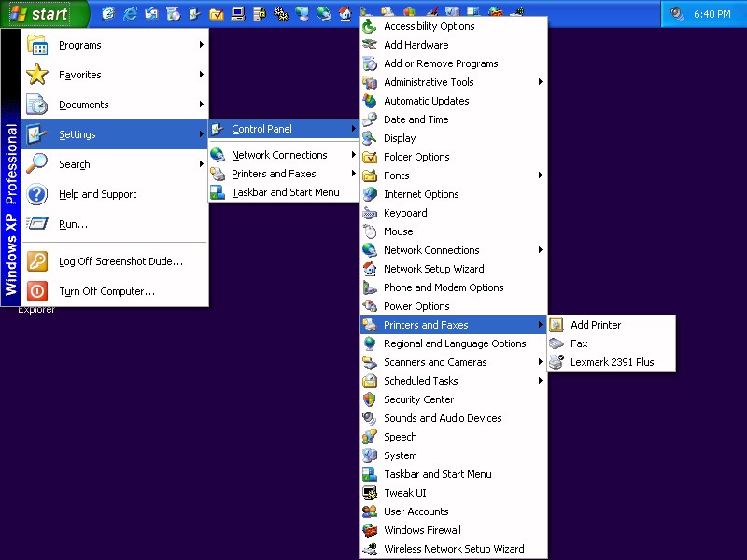Viewport: 747px width, 560px height.
Task: Click the Tweak UI icon
Action: pos(370,493)
